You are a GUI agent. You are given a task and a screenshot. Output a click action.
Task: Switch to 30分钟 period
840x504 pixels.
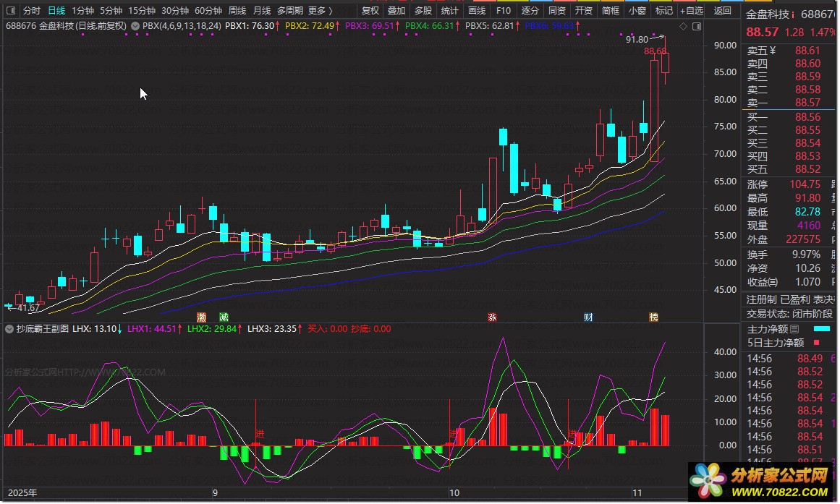point(174,11)
